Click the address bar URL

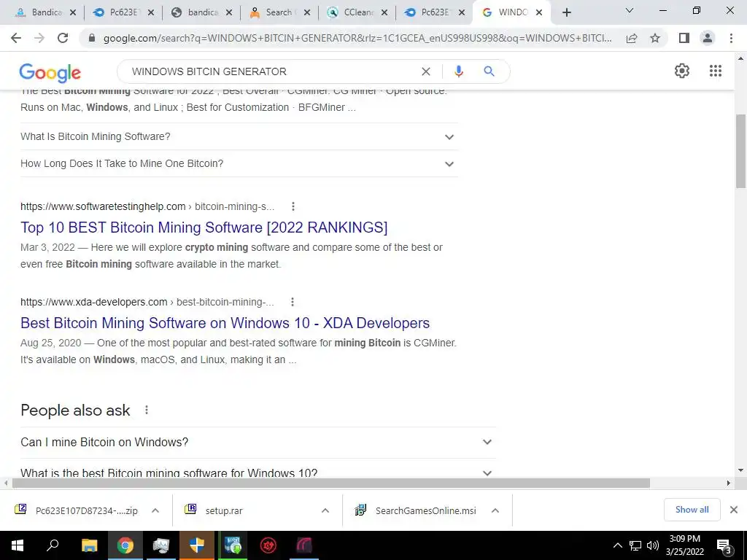click(x=357, y=38)
